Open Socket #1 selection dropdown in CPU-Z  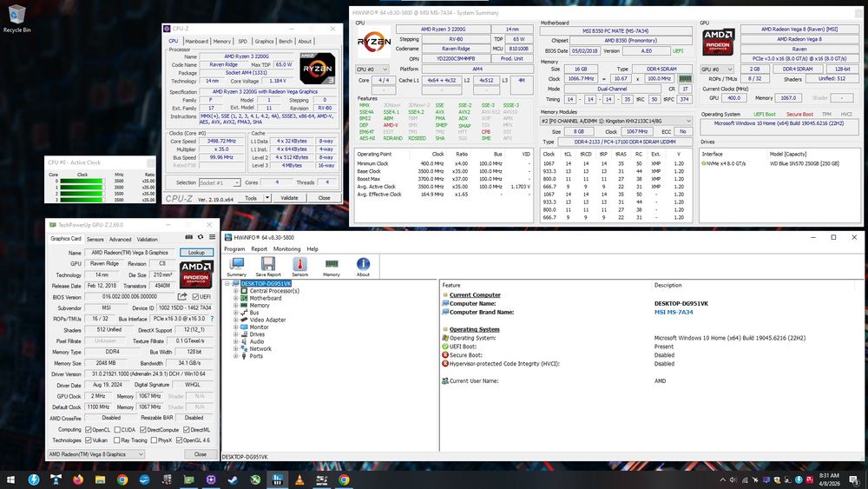220,182
